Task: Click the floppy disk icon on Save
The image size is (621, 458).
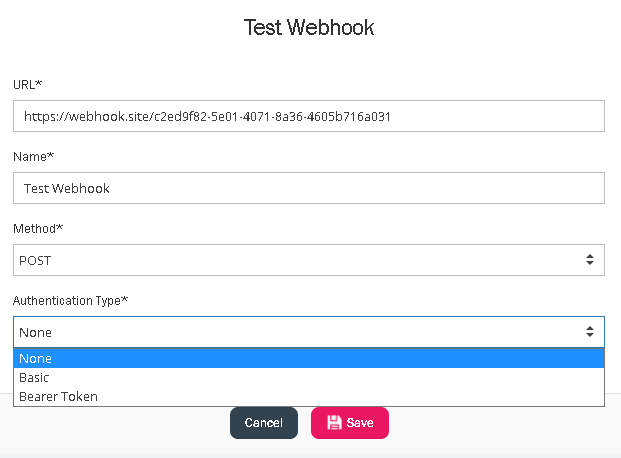Action: click(x=334, y=423)
